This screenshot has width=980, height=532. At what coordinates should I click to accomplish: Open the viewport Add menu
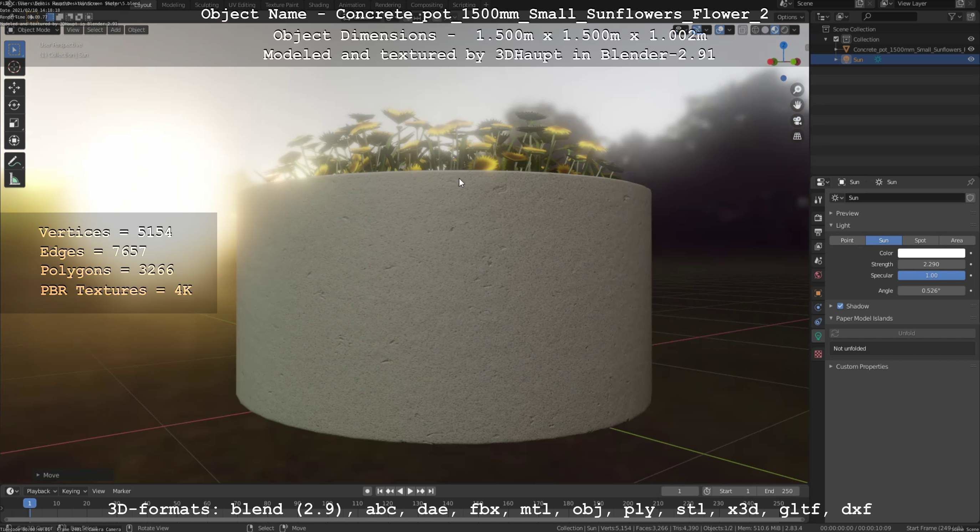[116, 30]
